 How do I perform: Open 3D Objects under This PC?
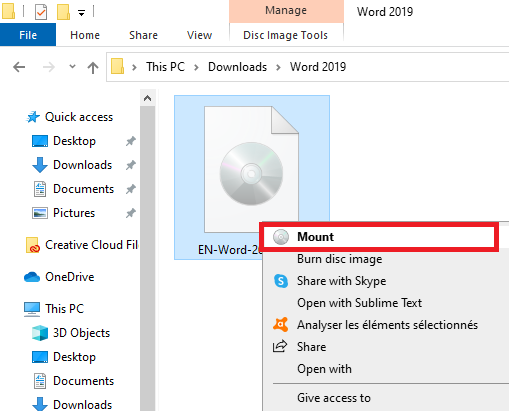point(81,333)
